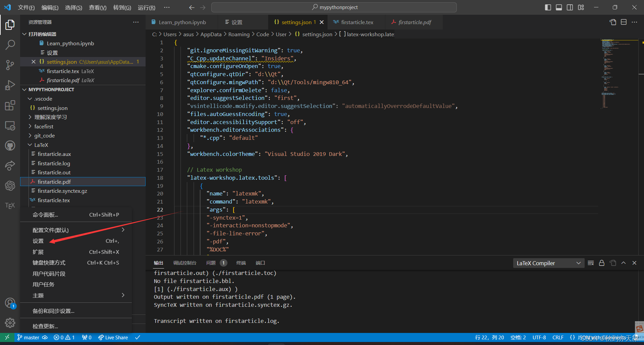Image resolution: width=644 pixels, height=345 pixels.
Task: Open Source Control view icon
Action: (x=10, y=65)
